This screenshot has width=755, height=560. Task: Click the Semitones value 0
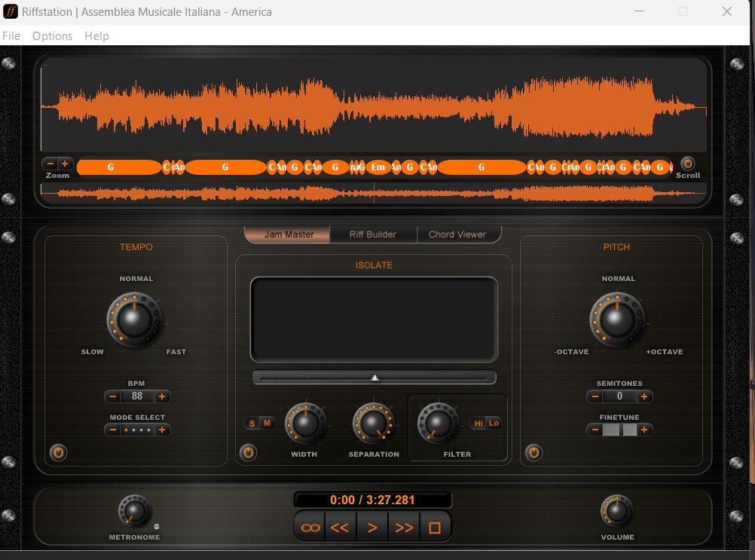pos(619,396)
